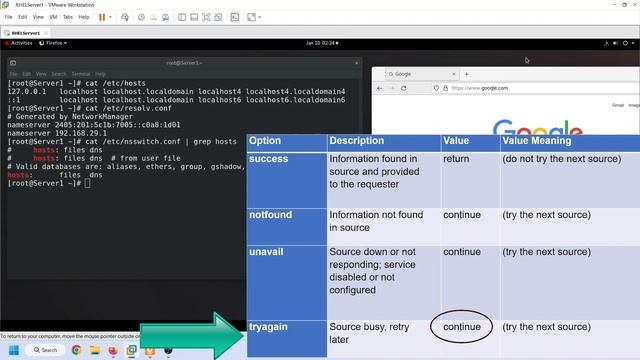Open the Gmail link on Google page
The height and width of the screenshot is (360, 640).
(618, 105)
